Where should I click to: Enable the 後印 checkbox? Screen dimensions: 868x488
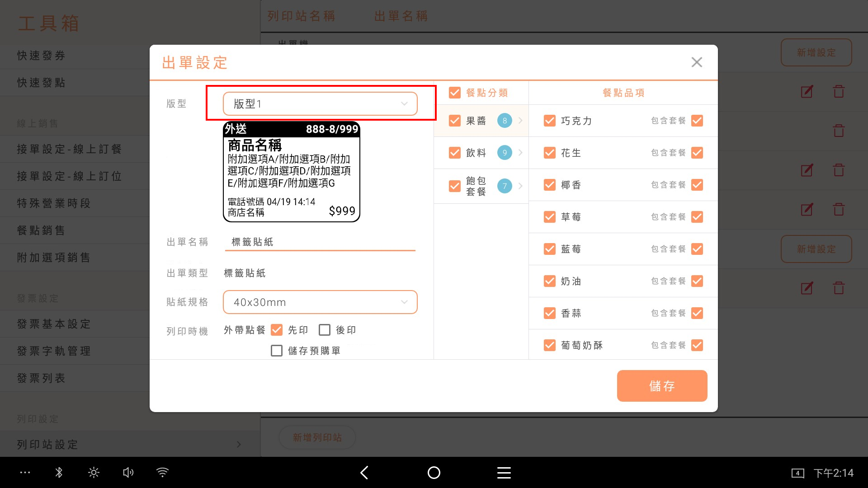pyautogui.click(x=324, y=330)
